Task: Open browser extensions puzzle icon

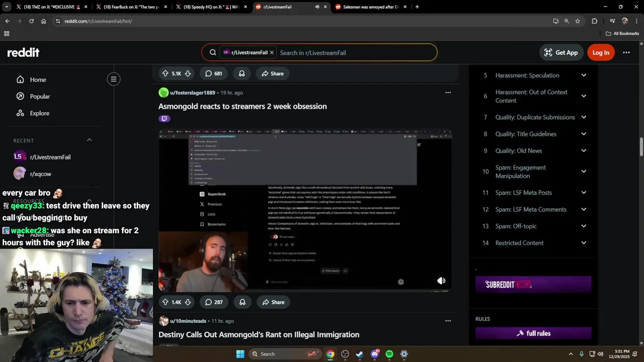Action: (x=595, y=21)
